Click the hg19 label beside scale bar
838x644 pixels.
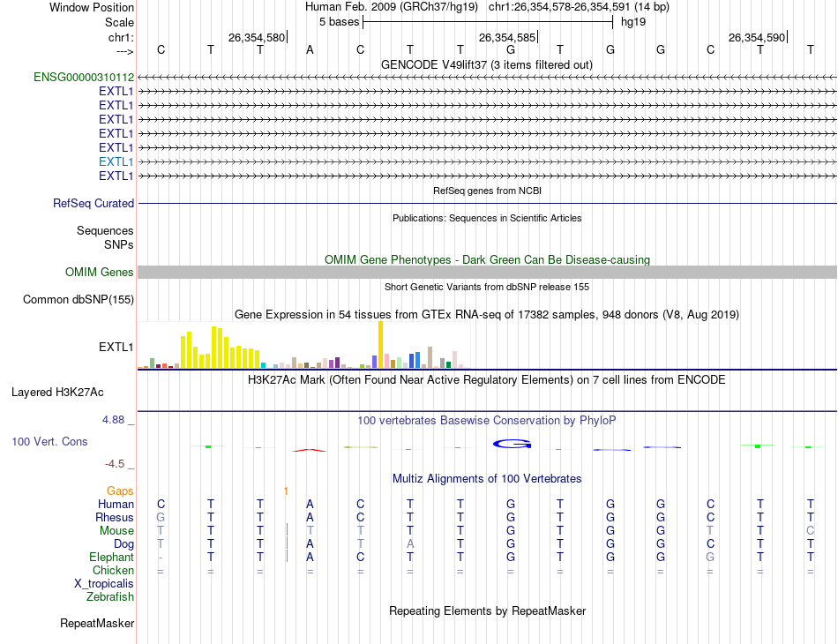(x=633, y=22)
